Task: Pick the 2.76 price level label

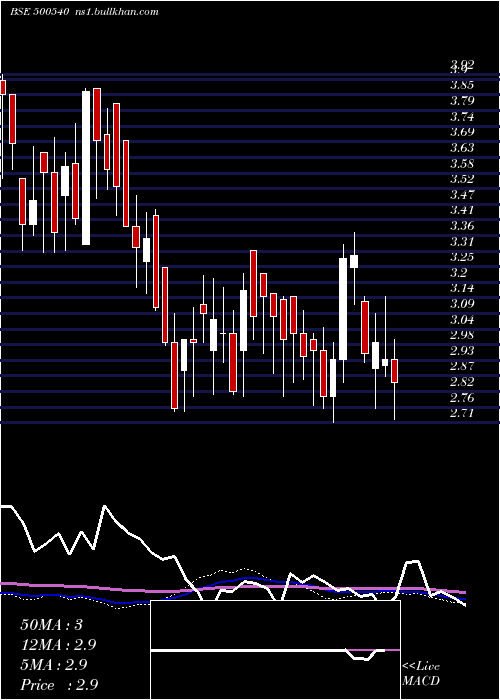Action: point(462,398)
